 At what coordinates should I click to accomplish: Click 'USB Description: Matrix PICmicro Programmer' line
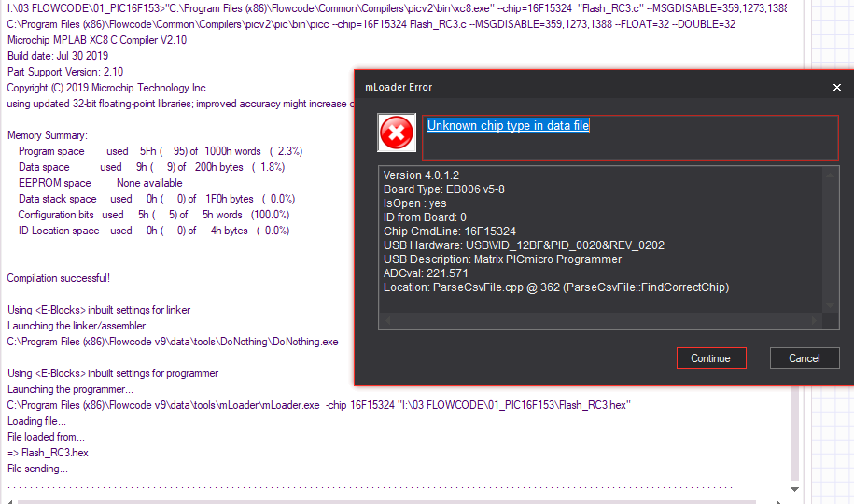pyautogui.click(x=502, y=259)
